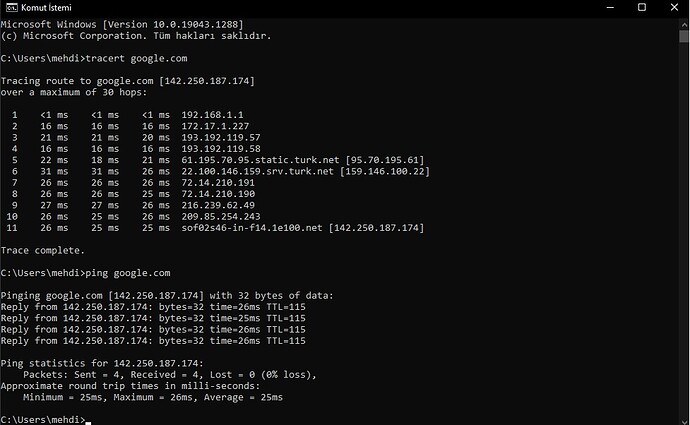Click the "Average = 25ms" text
The image size is (690, 425).
[x=243, y=397]
